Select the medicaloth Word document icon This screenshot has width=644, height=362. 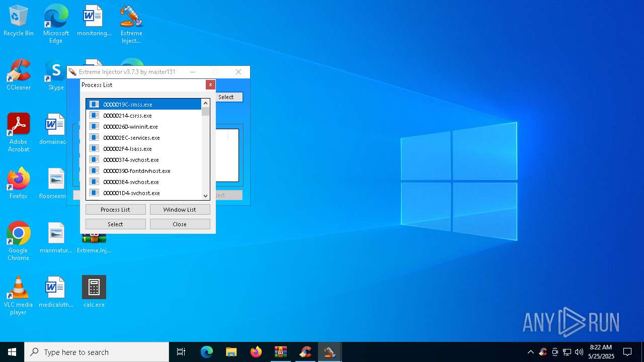(x=56, y=293)
